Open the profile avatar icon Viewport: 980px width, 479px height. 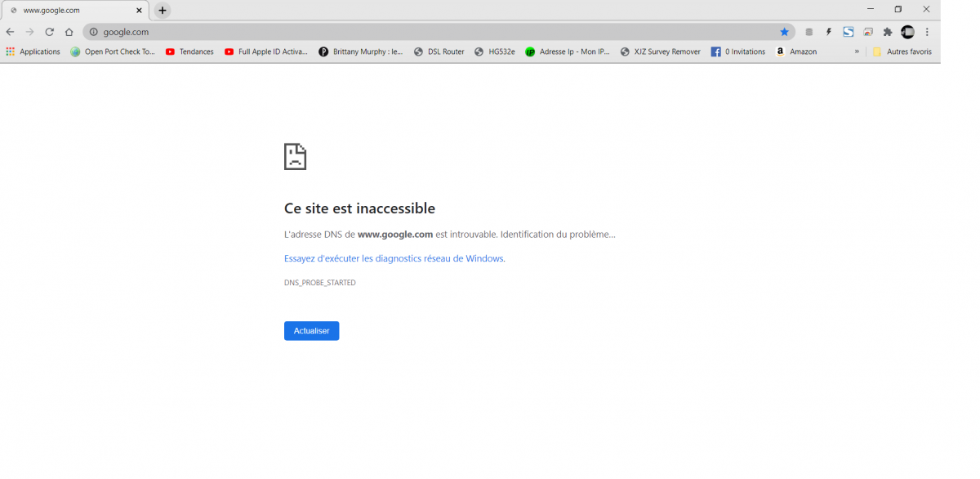click(x=907, y=32)
